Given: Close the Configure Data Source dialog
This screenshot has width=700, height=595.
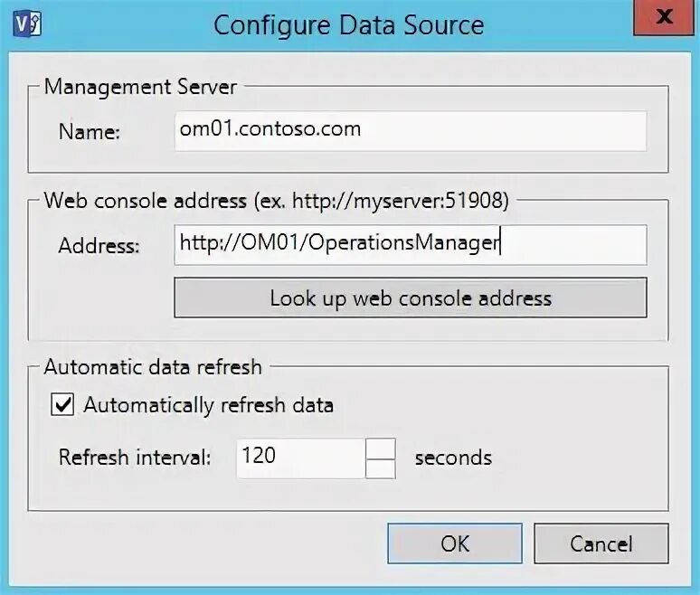Looking at the screenshot, I should click(665, 19).
